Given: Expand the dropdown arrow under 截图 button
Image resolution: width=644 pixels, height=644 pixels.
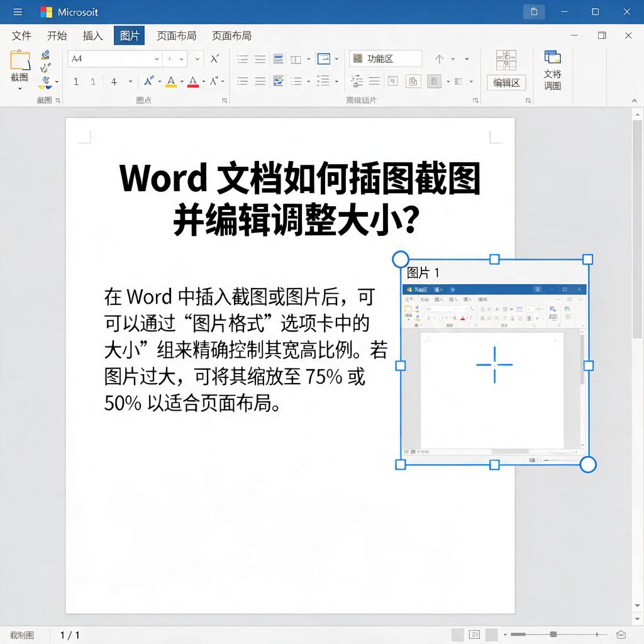Looking at the screenshot, I should point(19,88).
